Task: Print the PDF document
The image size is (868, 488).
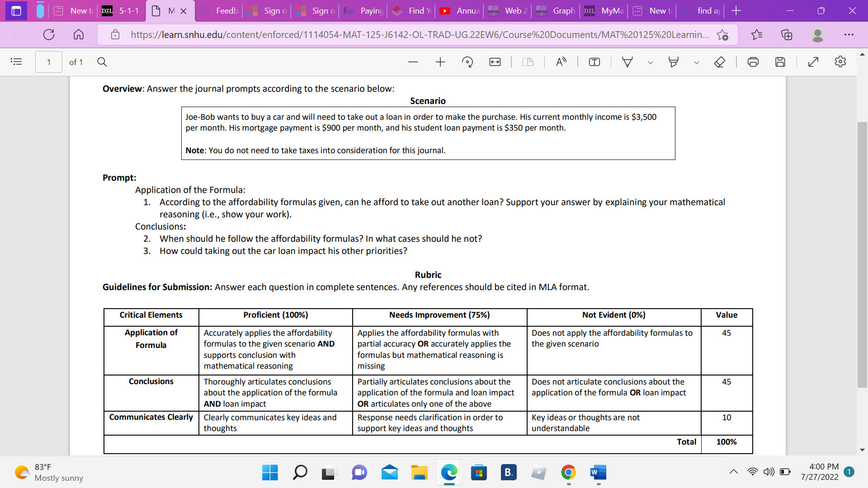Action: [753, 62]
